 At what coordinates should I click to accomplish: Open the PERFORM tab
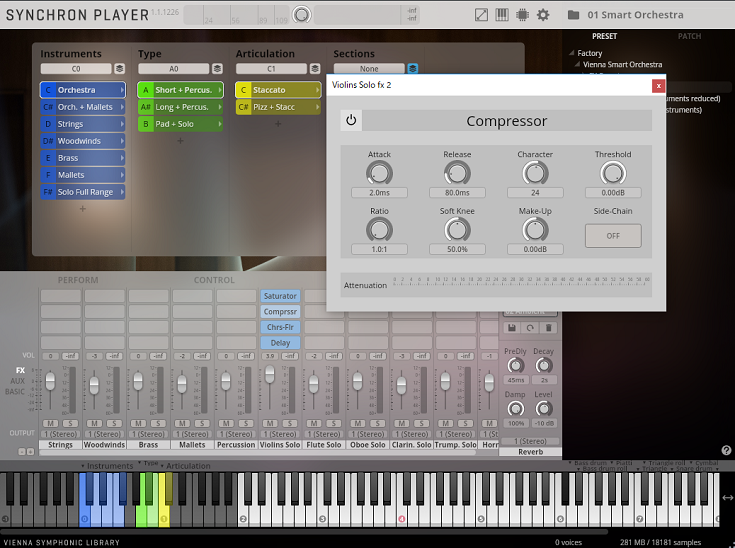click(x=78, y=280)
